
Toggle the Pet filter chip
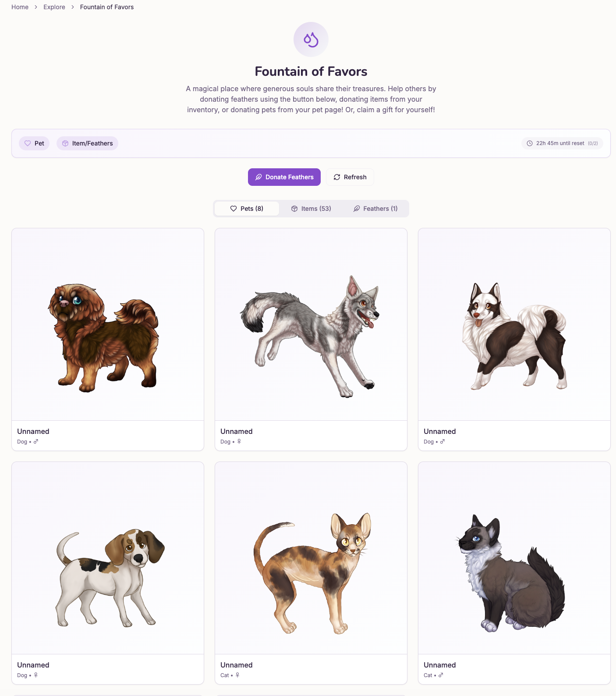click(34, 143)
